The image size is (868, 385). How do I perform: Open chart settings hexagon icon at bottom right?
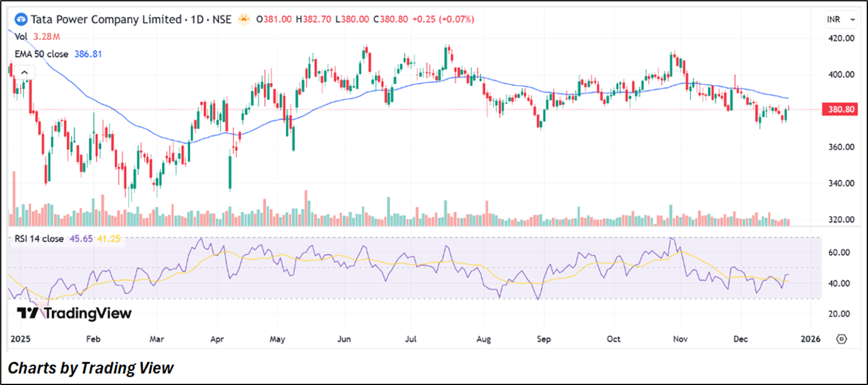[x=841, y=339]
